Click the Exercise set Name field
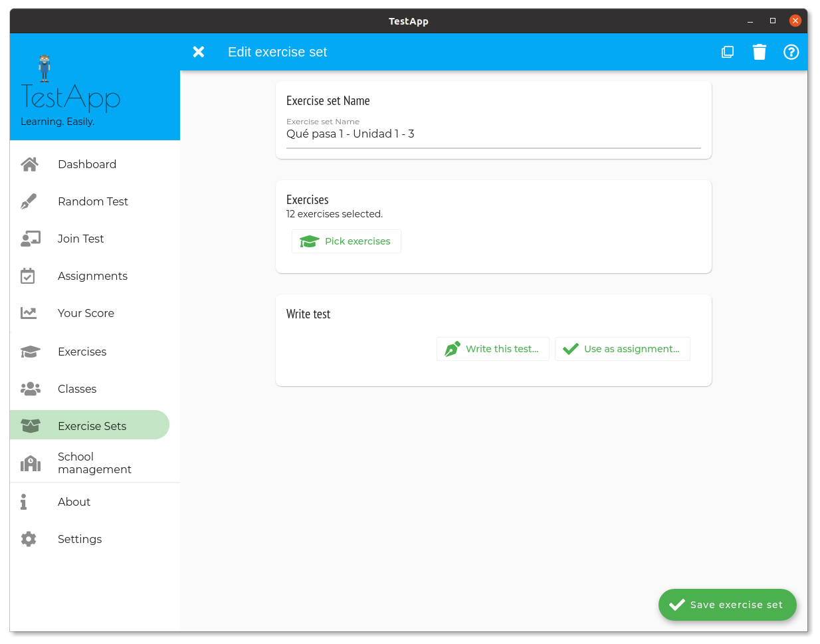 [x=493, y=134]
